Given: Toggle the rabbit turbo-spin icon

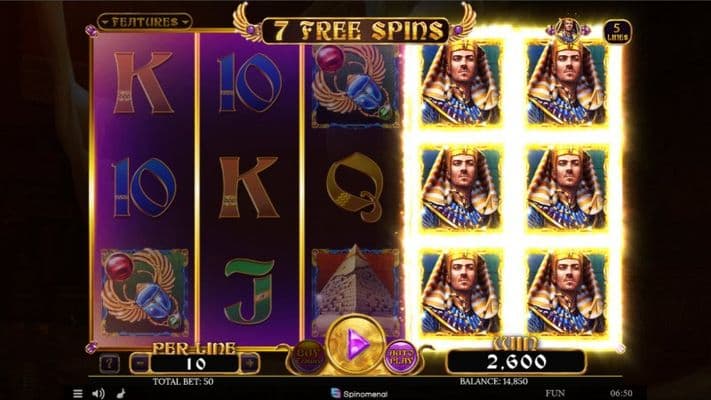Looking at the screenshot, I should pos(121,393).
